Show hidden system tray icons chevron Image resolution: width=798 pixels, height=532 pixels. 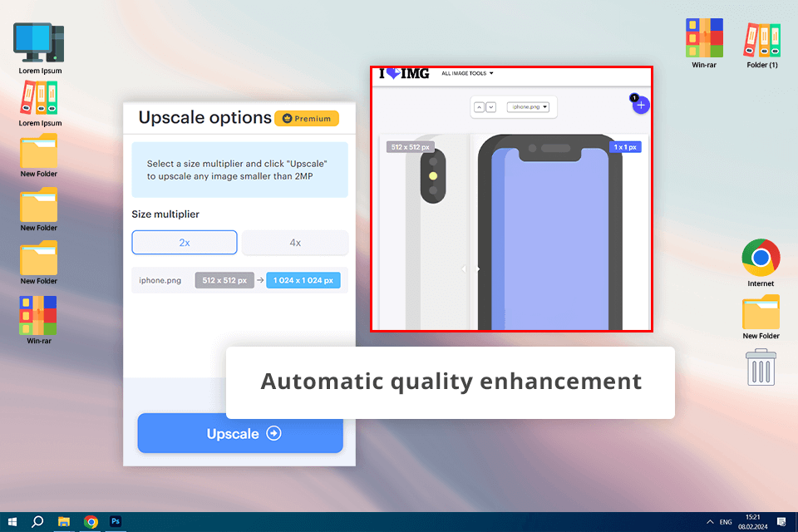point(710,522)
